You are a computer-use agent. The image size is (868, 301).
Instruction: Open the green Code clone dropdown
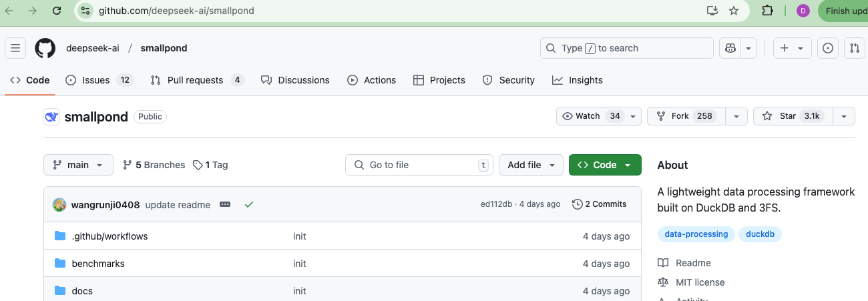tap(605, 165)
